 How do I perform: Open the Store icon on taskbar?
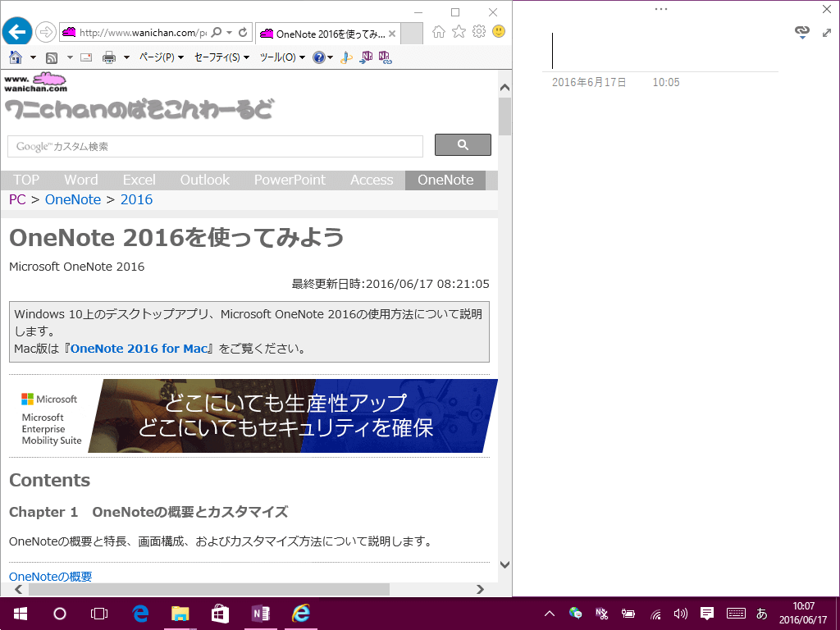(x=220, y=614)
